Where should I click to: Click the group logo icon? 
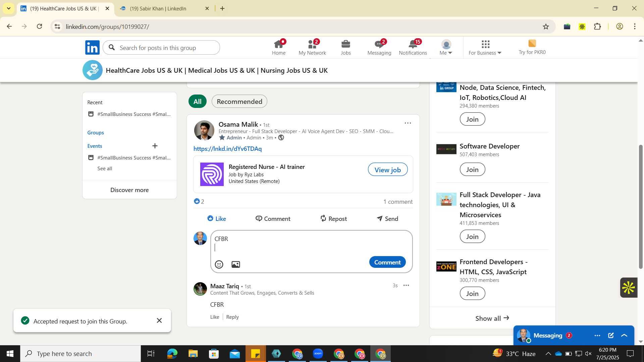(93, 70)
